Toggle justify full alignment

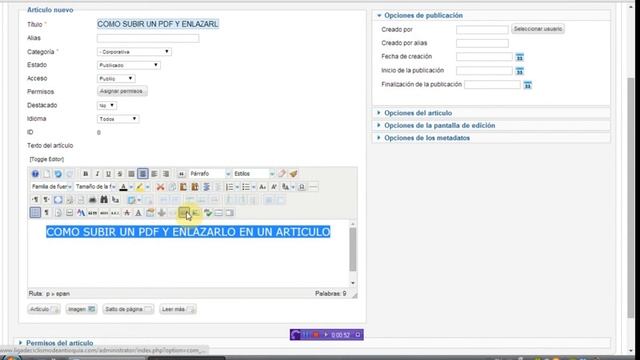131,174
